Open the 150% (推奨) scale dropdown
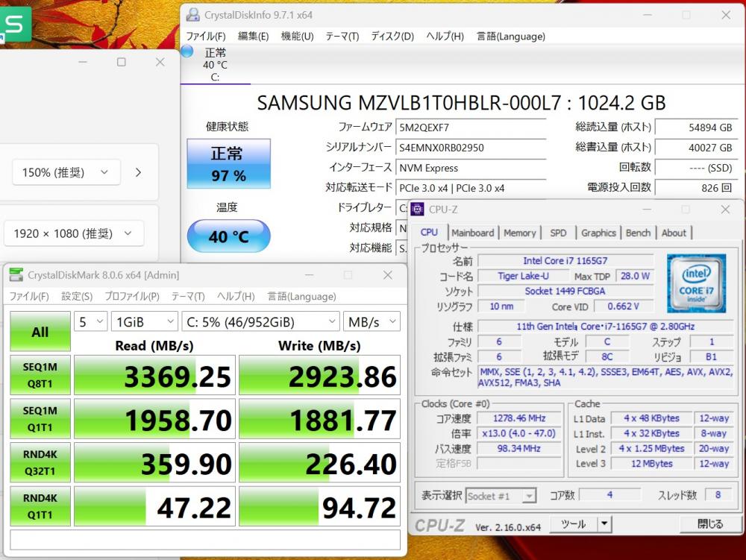The image size is (746, 560). (x=66, y=172)
